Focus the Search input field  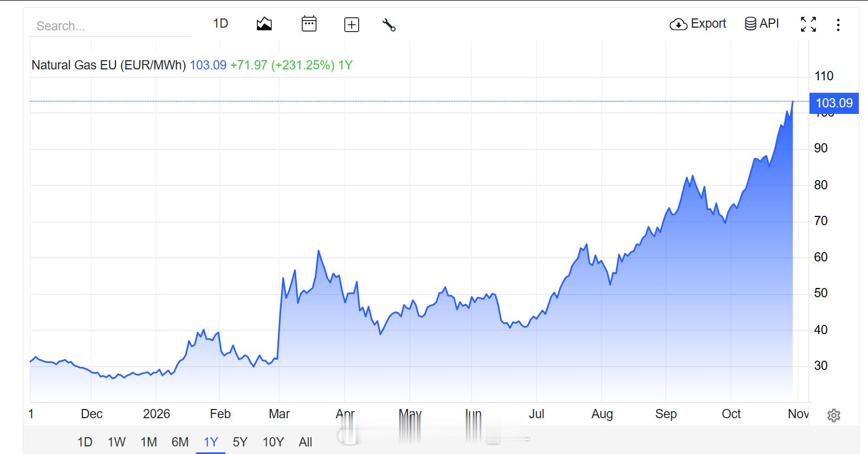[109, 26]
